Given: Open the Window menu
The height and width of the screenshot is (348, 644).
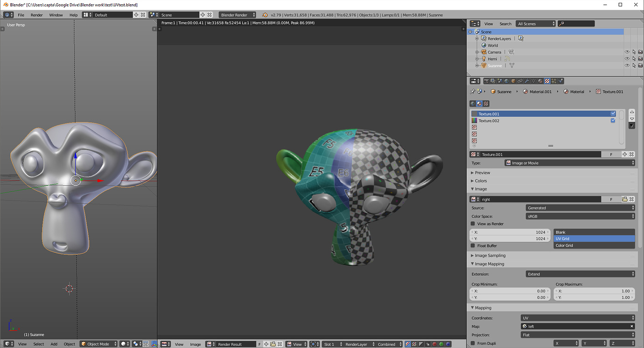Looking at the screenshot, I should (56, 15).
